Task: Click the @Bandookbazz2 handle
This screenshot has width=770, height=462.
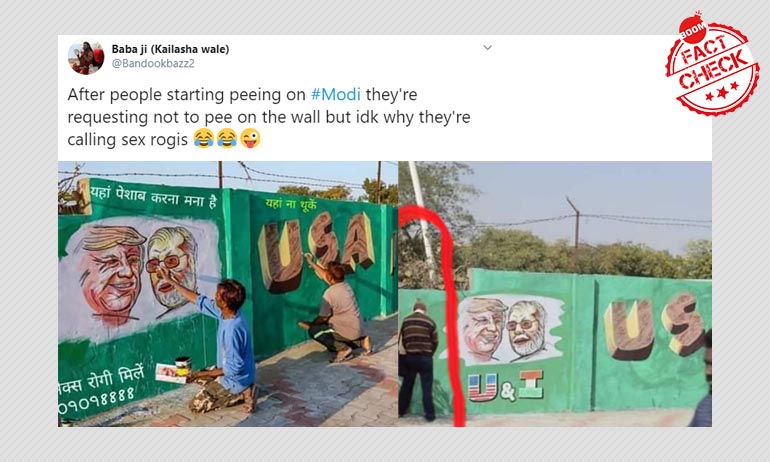Action: click(153, 64)
